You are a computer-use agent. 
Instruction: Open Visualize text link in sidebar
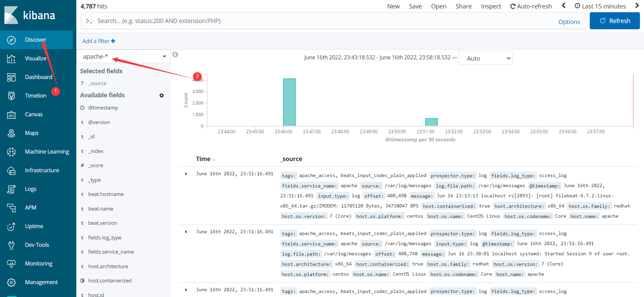(36, 58)
